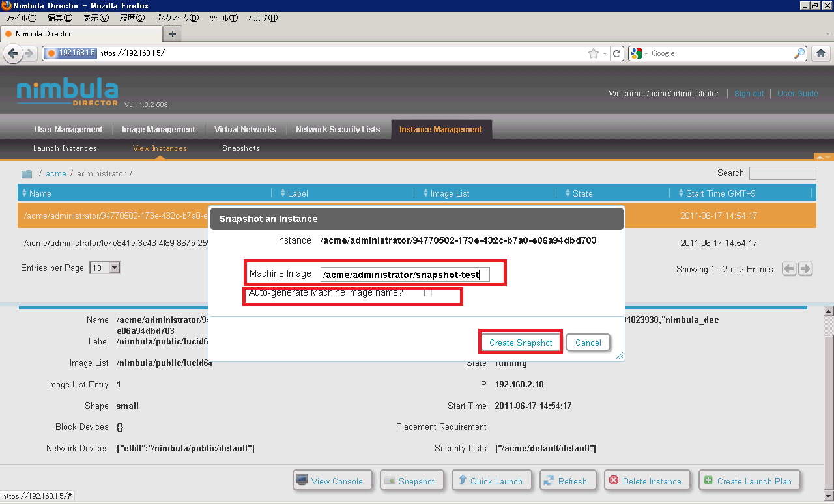834x504 pixels.
Task: Open the ファイル(F) menu
Action: click(20, 18)
